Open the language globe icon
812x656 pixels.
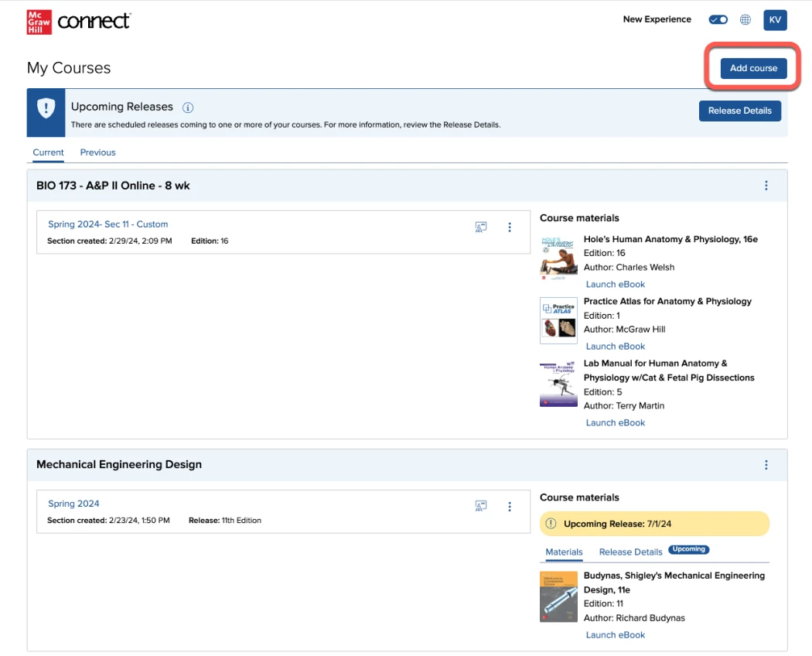(745, 19)
